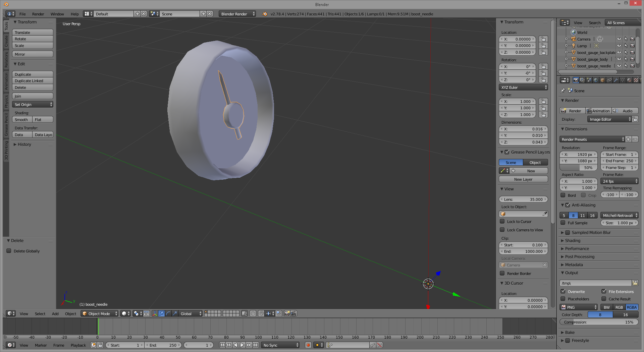Toggle the 3D manipulator widget icon

(x=155, y=313)
